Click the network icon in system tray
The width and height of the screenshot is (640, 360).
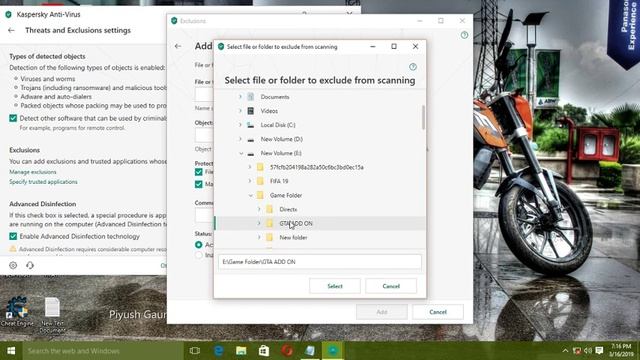tap(577, 351)
